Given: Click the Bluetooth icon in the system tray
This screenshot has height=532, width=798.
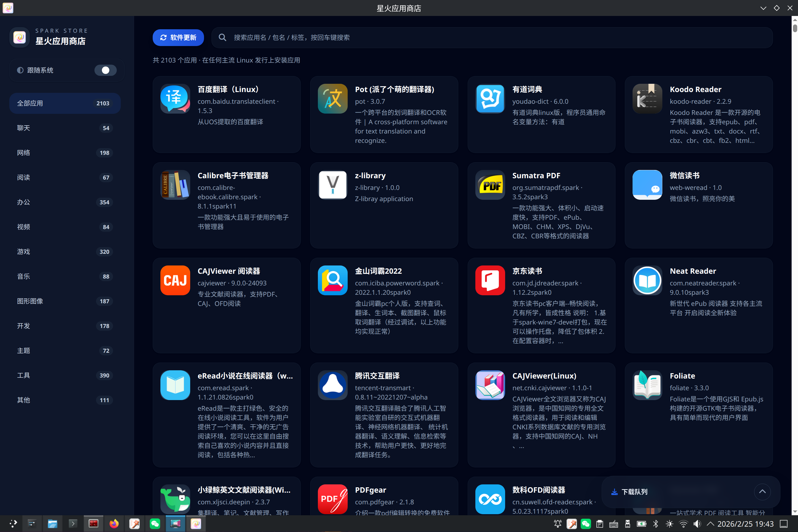Looking at the screenshot, I should (x=655, y=523).
